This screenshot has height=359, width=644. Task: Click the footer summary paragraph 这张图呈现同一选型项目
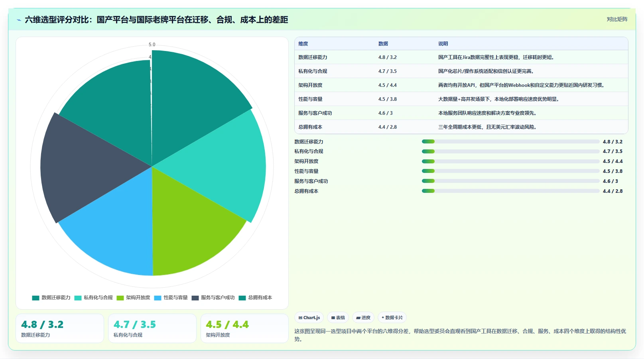(x=461, y=335)
